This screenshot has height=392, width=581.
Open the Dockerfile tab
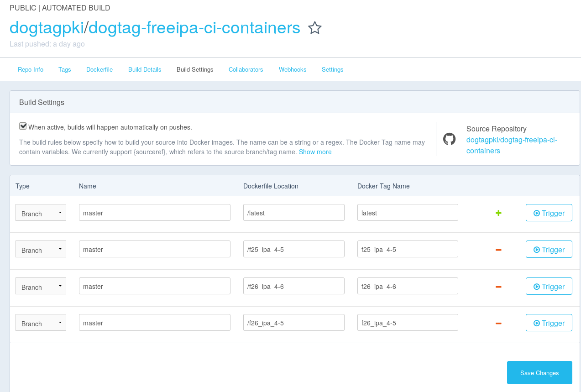coord(99,69)
